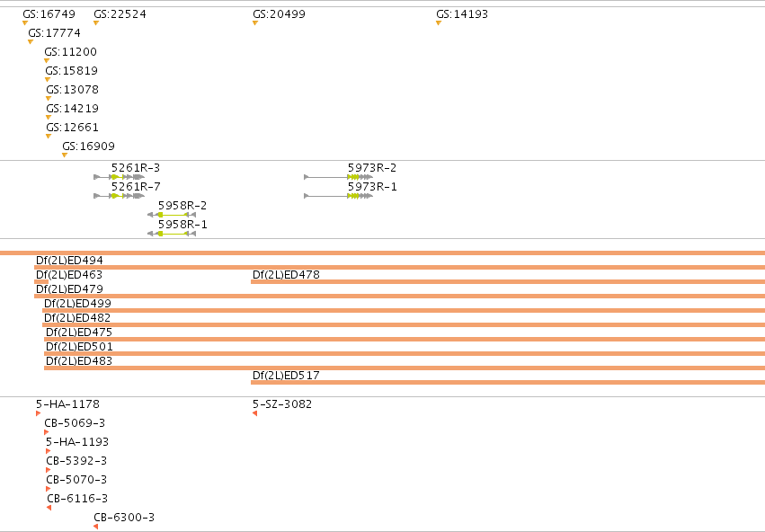765x532 pixels.
Task: Select the 5973R-1 transcript glyph
Action: click(x=339, y=196)
